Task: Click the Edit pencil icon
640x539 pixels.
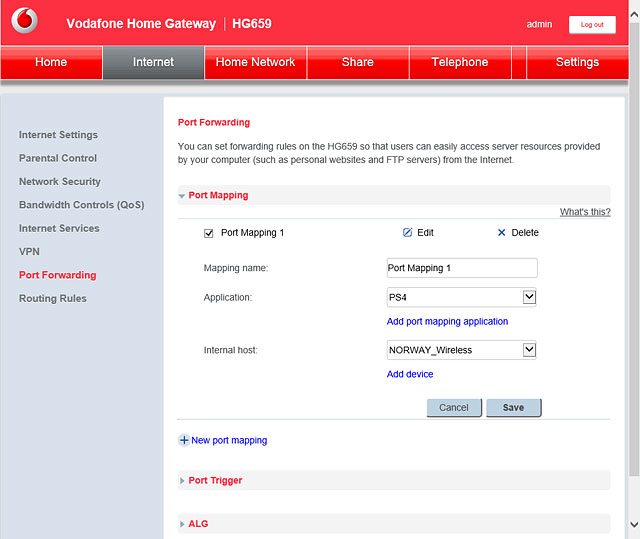Action: click(407, 233)
